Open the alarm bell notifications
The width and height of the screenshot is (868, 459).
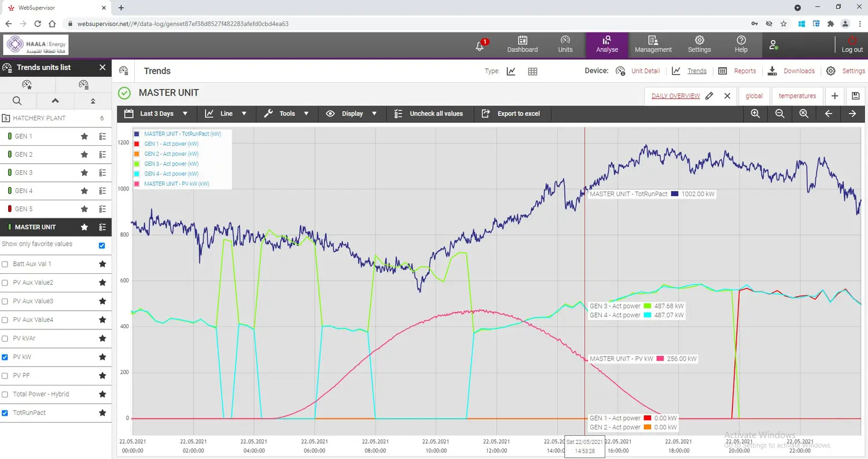click(x=480, y=45)
